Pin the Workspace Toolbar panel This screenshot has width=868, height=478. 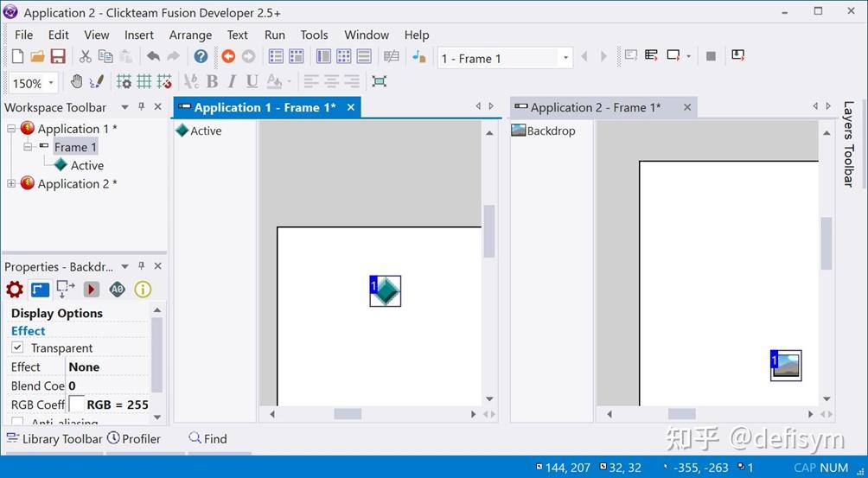tap(142, 107)
